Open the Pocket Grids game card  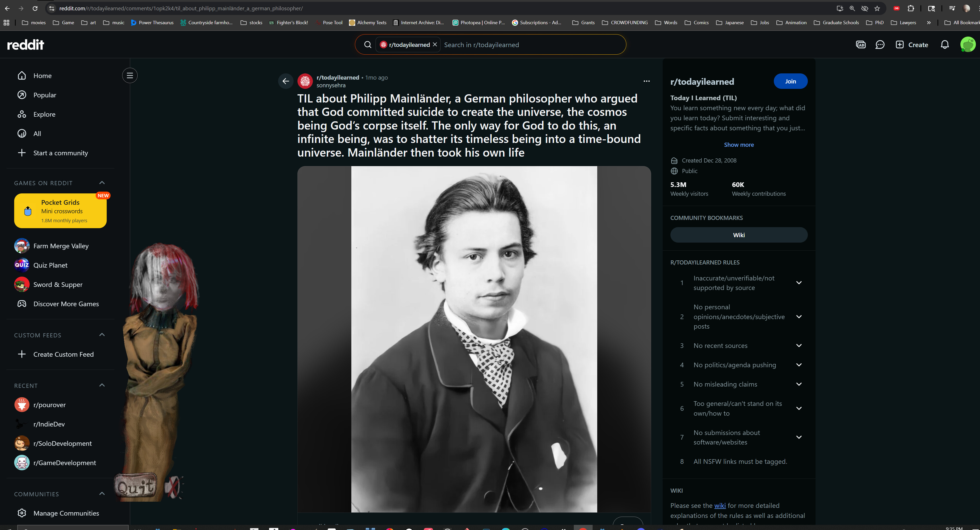(x=61, y=211)
